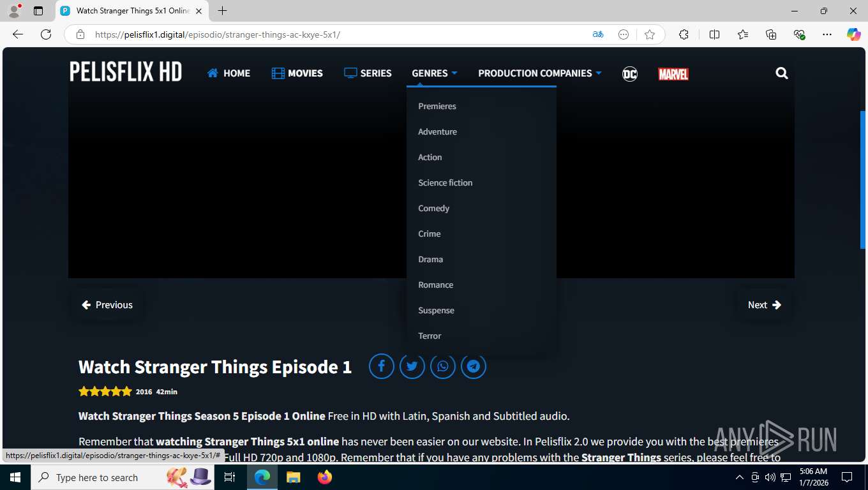Show hidden system tray icons
Image resolution: width=868 pixels, height=490 pixels.
pyautogui.click(x=740, y=477)
